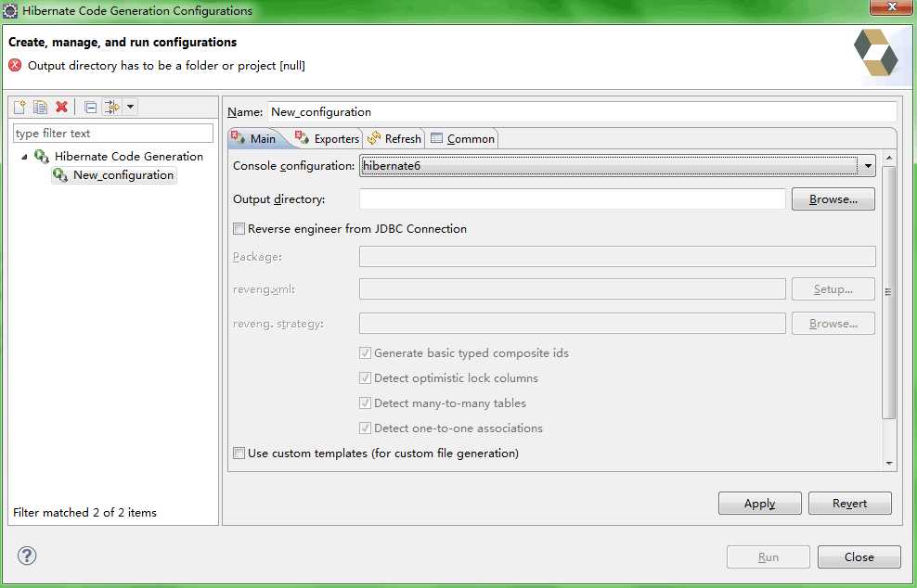
Task: Click the red error icon beside the message
Action: [x=15, y=66]
